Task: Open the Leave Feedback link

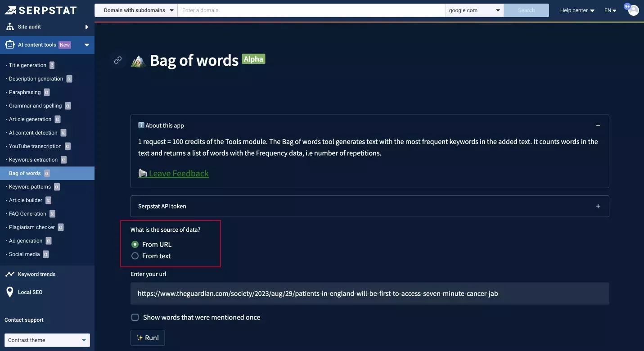Action: tap(179, 173)
